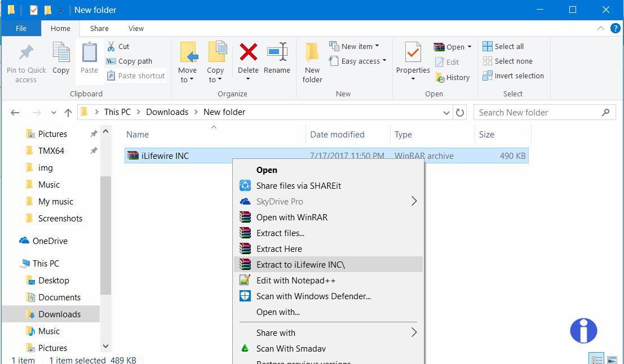Switch to Details view icon in status bar
The height and width of the screenshot is (364, 624).
[596, 359]
